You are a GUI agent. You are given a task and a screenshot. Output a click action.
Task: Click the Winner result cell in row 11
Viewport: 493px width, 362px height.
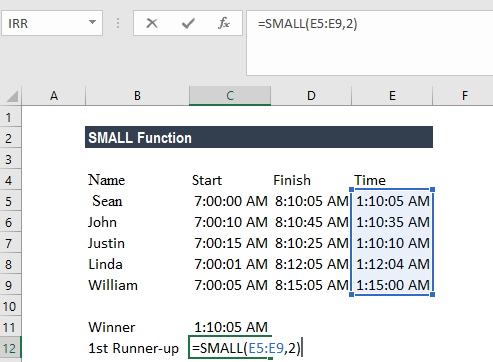point(230,327)
